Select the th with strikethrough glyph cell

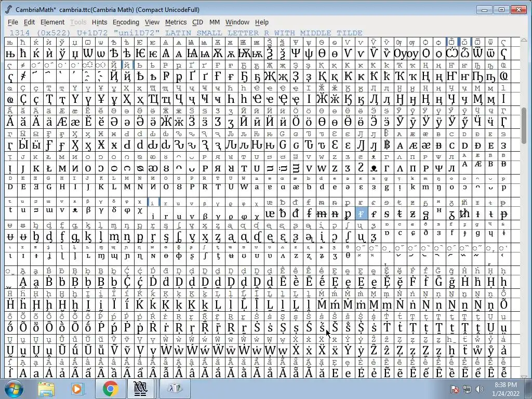pos(465,214)
